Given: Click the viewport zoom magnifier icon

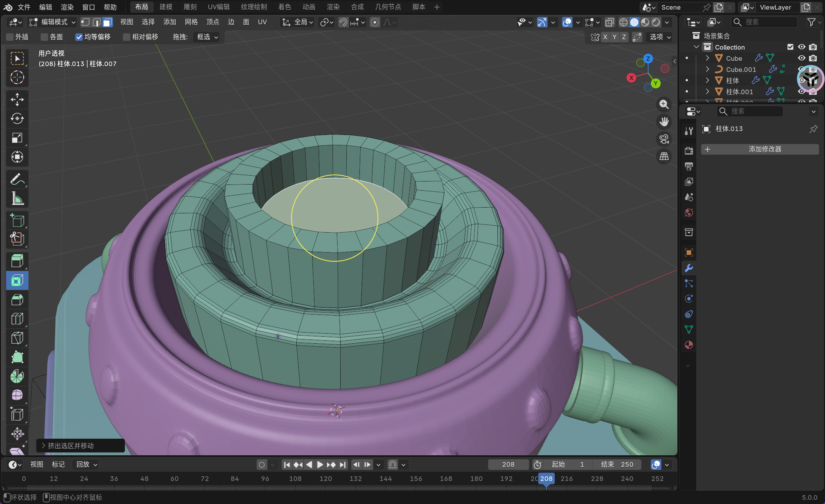Looking at the screenshot, I should (664, 104).
